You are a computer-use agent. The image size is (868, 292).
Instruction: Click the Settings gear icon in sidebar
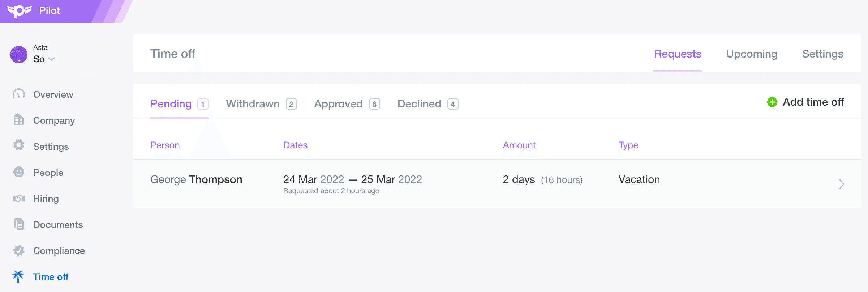click(x=19, y=145)
